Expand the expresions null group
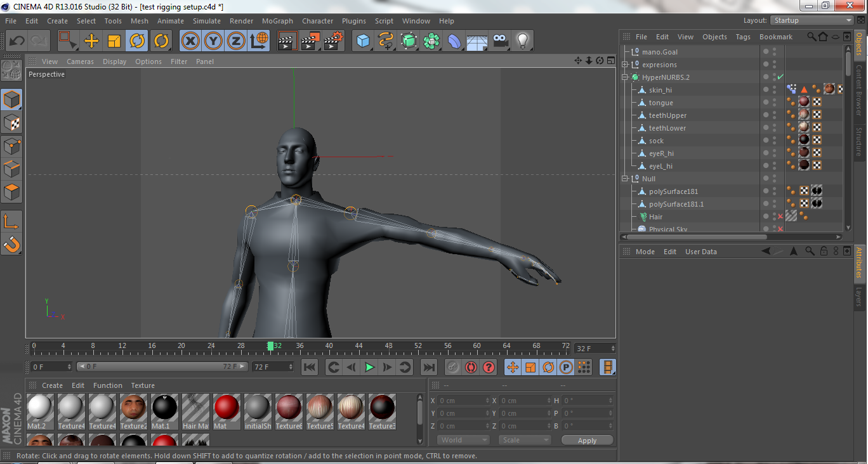 tap(625, 65)
